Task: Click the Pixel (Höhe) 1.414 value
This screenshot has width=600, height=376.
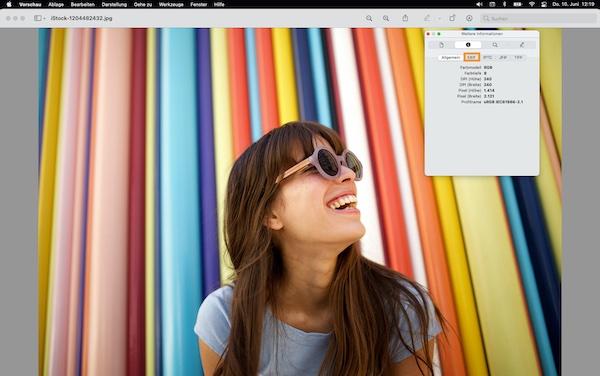Action: [x=489, y=90]
